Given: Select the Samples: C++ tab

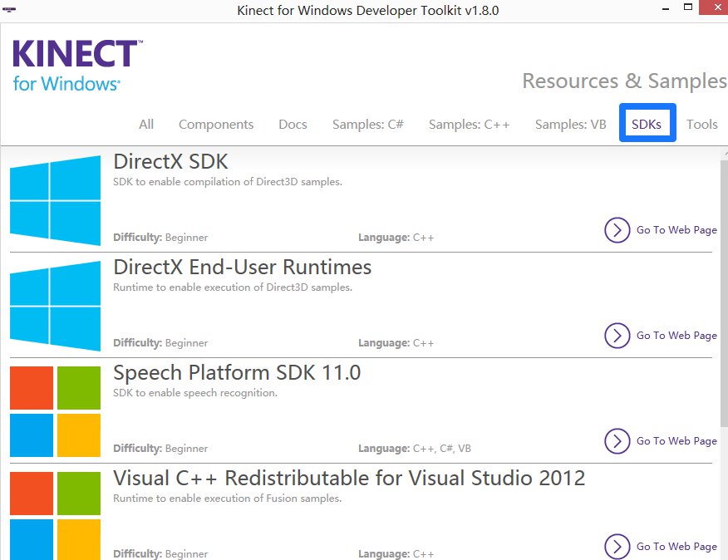Looking at the screenshot, I should (469, 125).
